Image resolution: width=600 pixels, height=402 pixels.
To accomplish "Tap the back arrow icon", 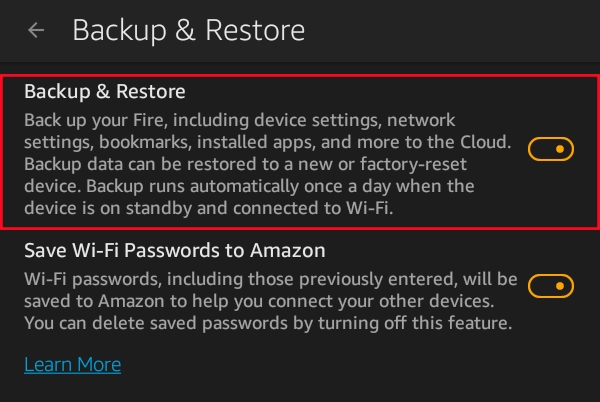I will tap(36, 30).
